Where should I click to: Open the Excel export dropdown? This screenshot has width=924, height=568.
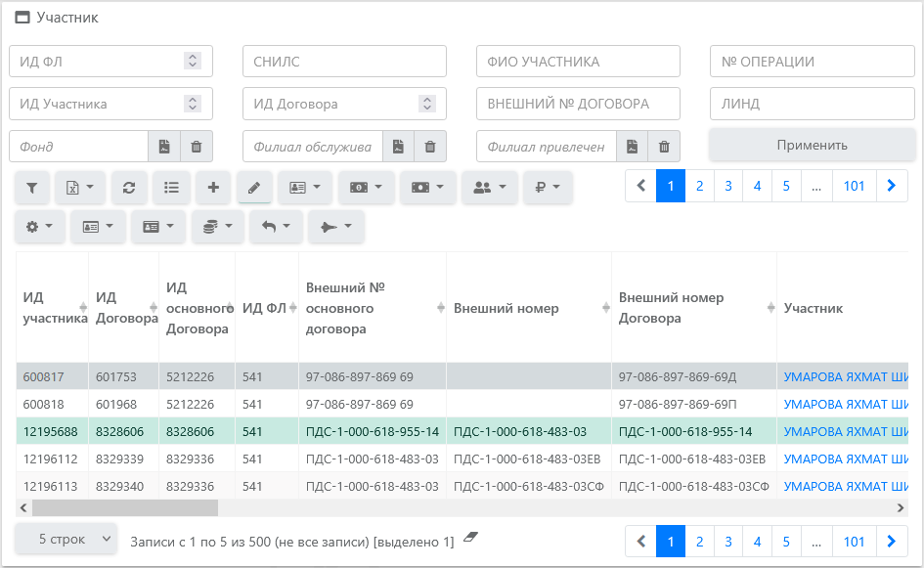(x=79, y=187)
